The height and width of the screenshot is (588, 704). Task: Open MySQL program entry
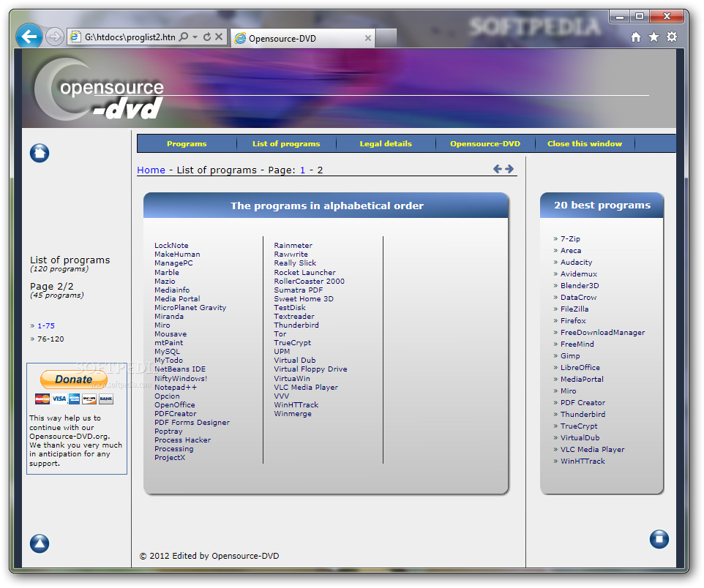[x=167, y=352]
